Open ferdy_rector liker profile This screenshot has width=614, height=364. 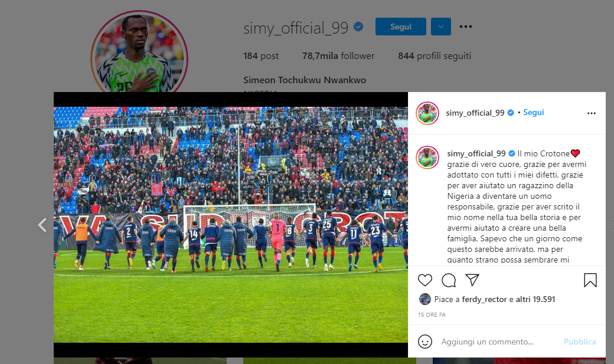pos(484,300)
